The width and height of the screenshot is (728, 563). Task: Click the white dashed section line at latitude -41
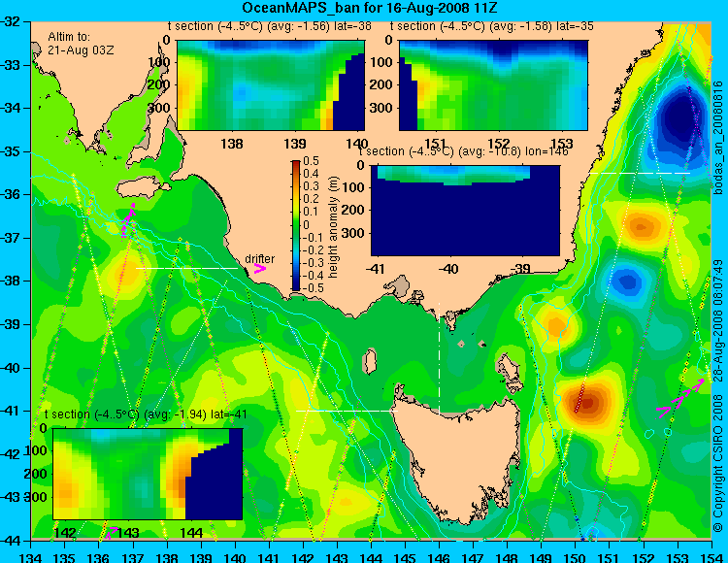pos(347,411)
